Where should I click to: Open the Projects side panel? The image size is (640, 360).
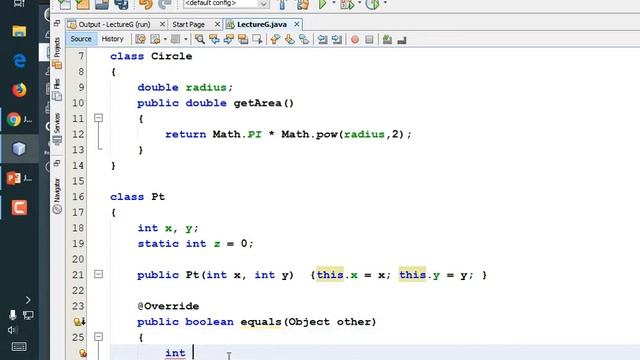click(57, 53)
